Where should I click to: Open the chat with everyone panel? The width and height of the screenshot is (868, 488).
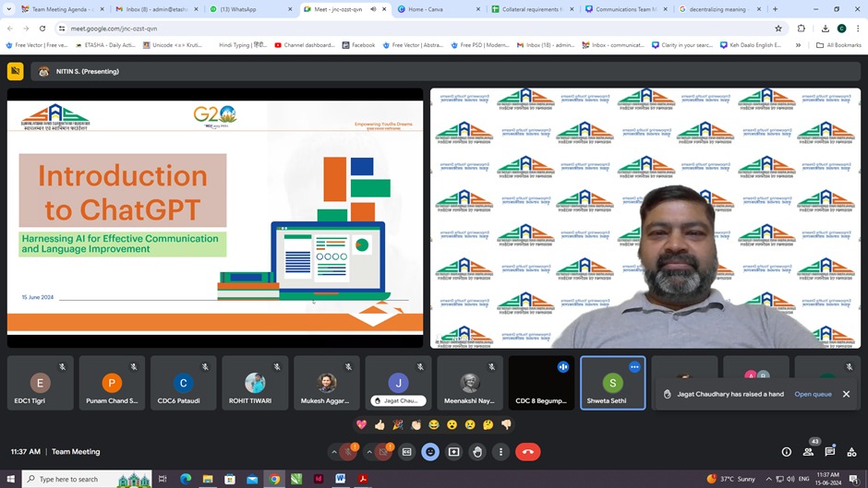tap(830, 452)
